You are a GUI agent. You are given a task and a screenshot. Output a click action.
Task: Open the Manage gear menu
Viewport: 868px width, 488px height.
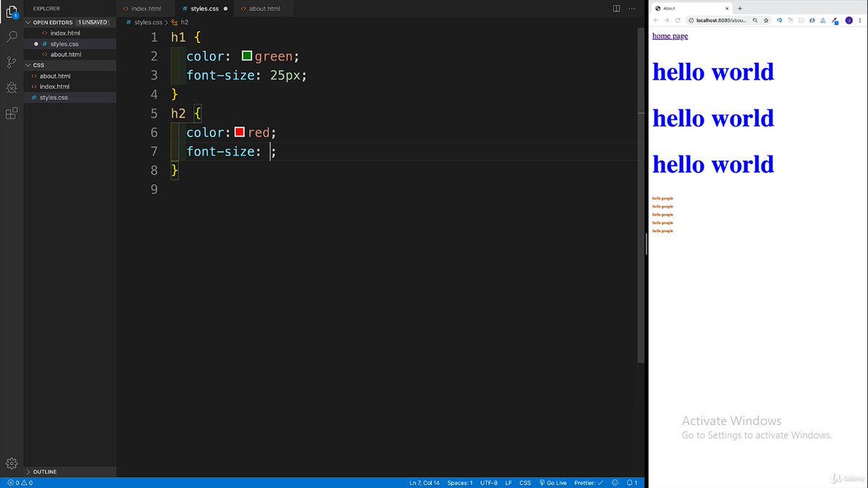click(x=12, y=463)
